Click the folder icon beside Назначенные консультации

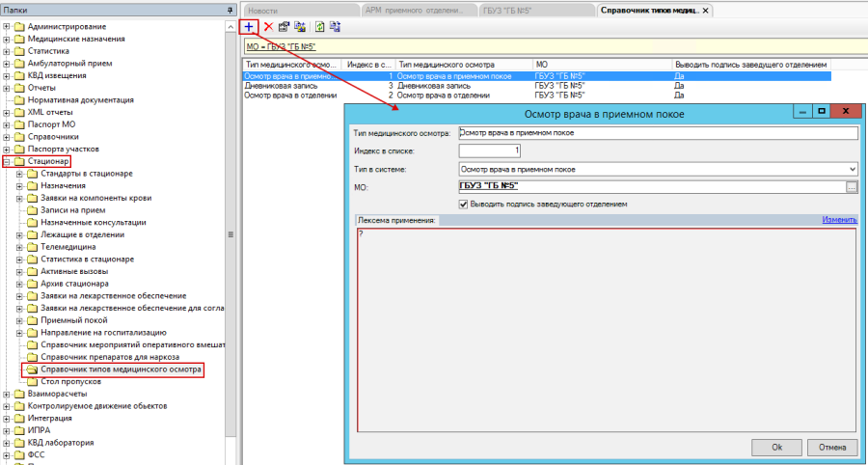point(33,223)
